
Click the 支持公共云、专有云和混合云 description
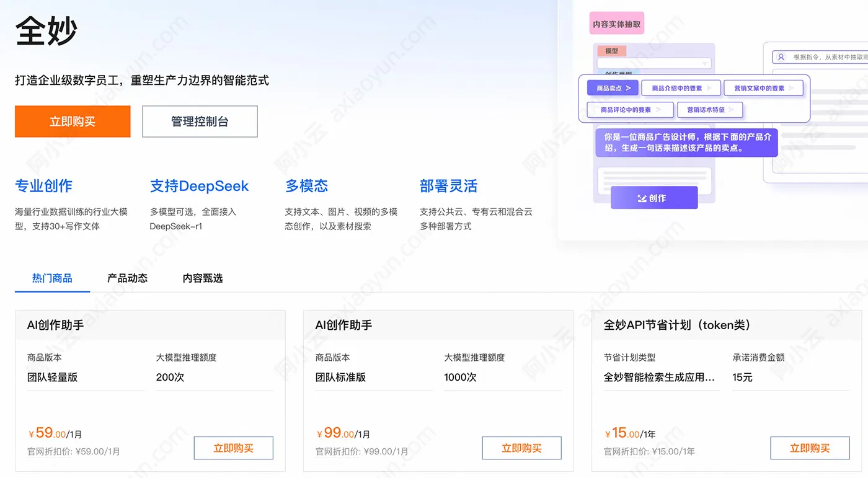(x=476, y=219)
